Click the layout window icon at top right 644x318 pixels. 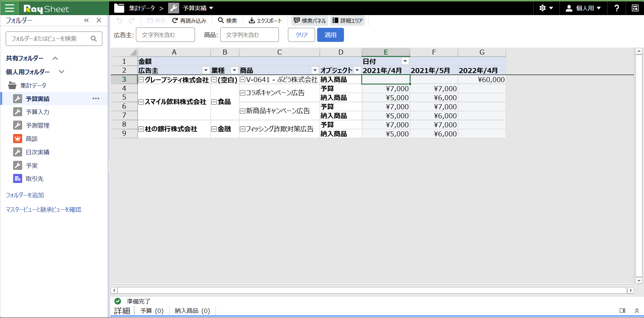click(635, 8)
